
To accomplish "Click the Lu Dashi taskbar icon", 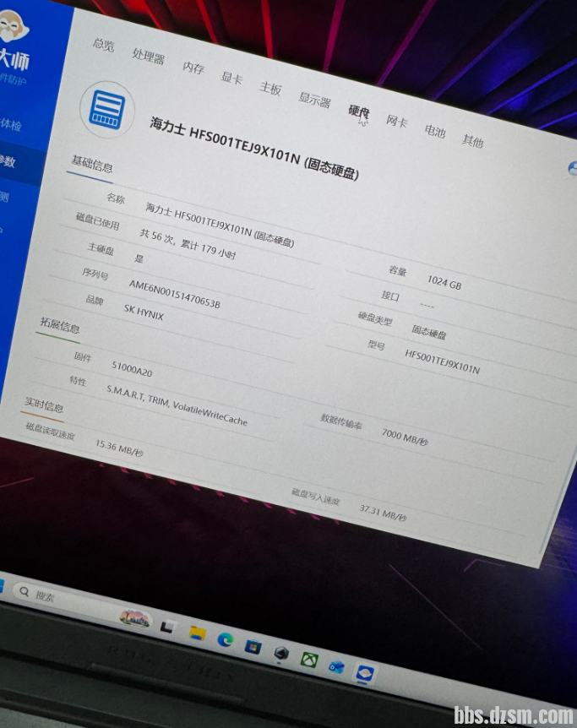I will (x=365, y=673).
